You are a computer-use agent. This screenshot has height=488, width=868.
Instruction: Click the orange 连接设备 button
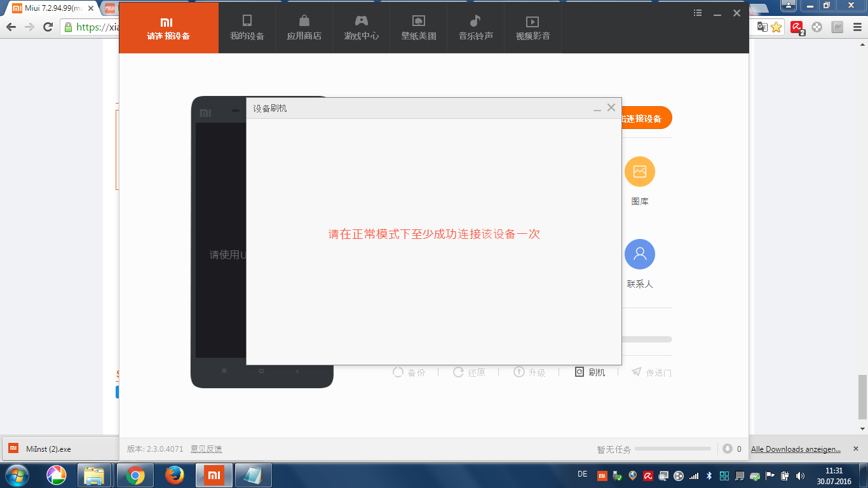[646, 118]
